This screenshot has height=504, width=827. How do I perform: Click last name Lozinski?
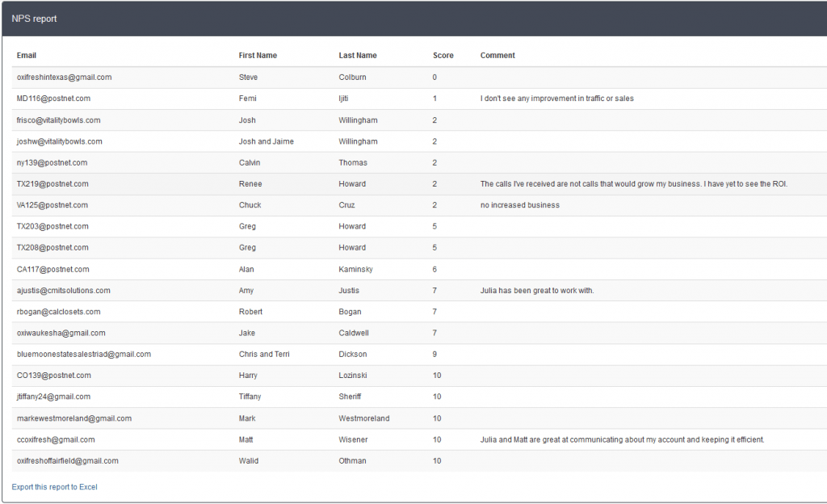click(352, 376)
